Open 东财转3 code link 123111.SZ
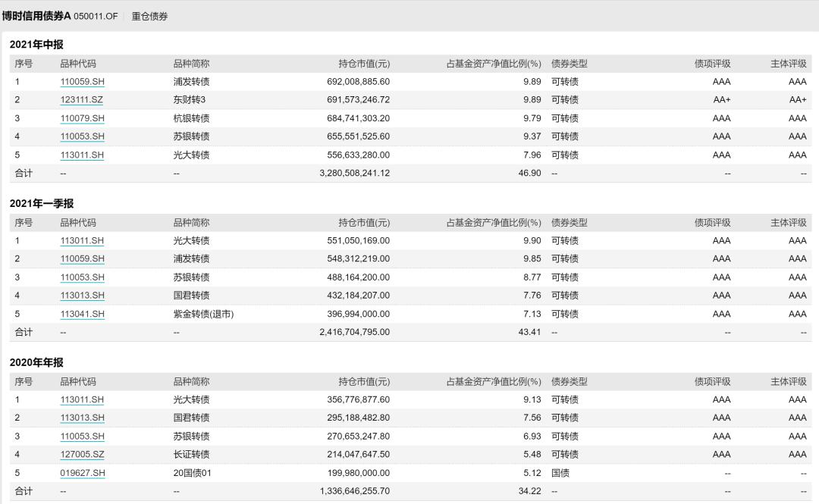Image resolution: width=819 pixels, height=504 pixels. 81,99
